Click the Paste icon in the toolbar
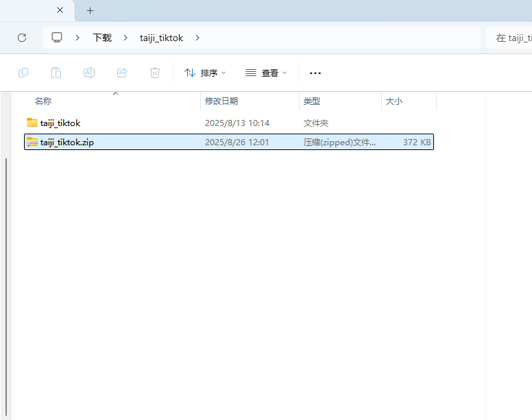 point(56,73)
